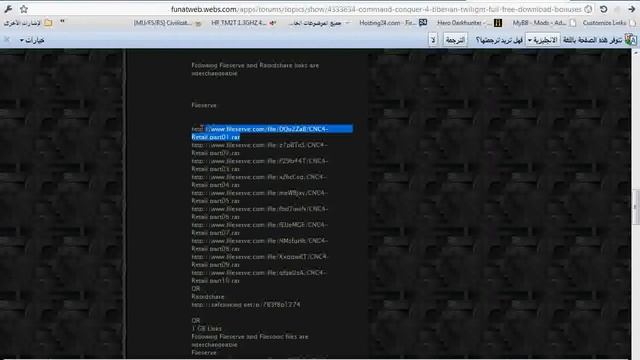
Task: Click the address bar URL
Action: point(376,9)
